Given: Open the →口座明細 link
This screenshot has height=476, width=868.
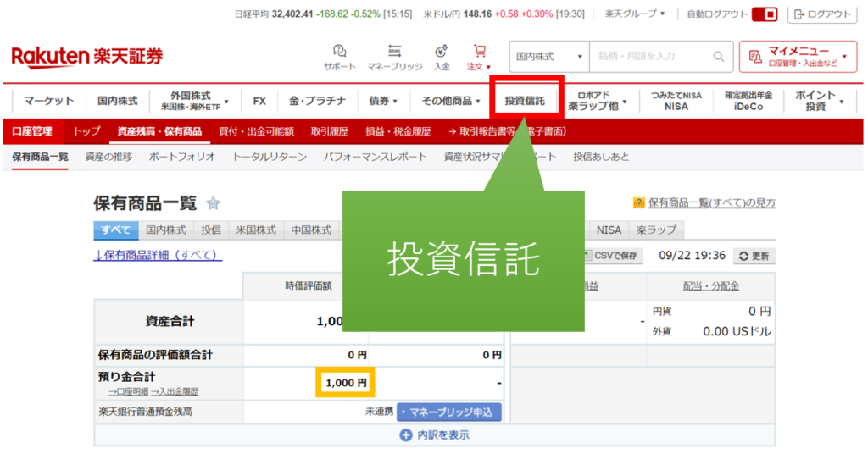Looking at the screenshot, I should [129, 391].
